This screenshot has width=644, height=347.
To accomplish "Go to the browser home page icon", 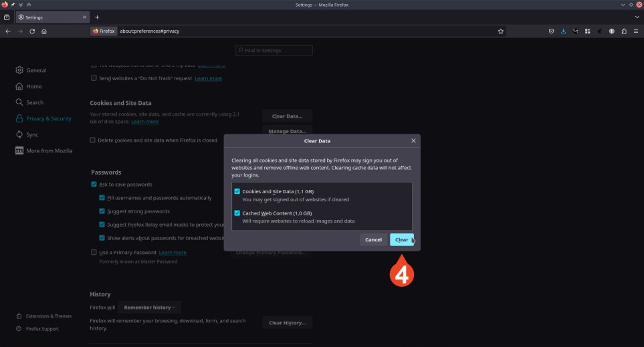I will pos(44,31).
